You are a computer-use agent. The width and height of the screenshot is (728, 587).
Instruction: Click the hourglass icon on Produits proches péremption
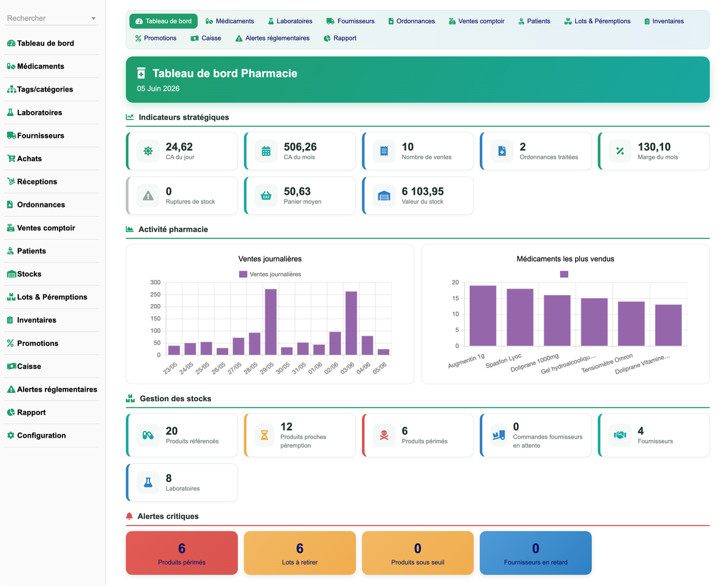click(x=266, y=435)
